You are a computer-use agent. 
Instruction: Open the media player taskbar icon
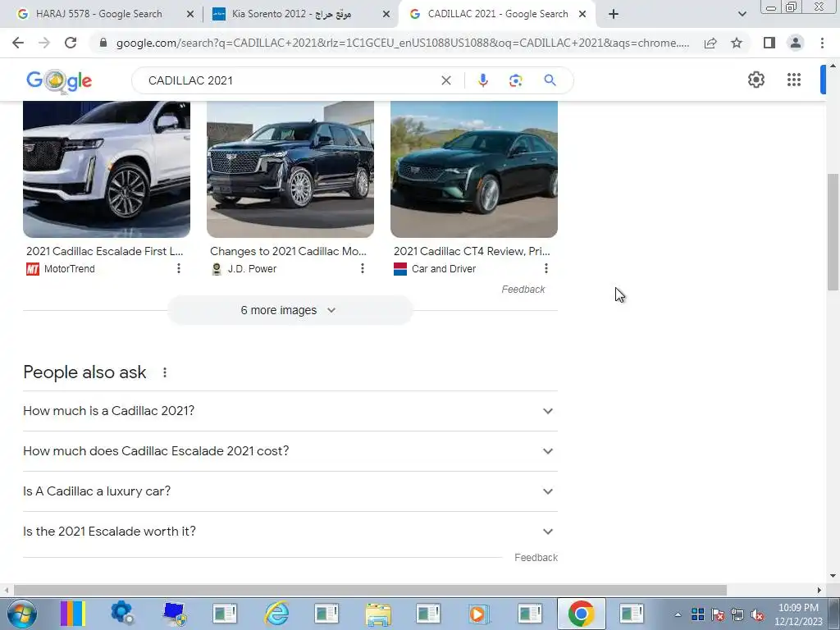478,614
